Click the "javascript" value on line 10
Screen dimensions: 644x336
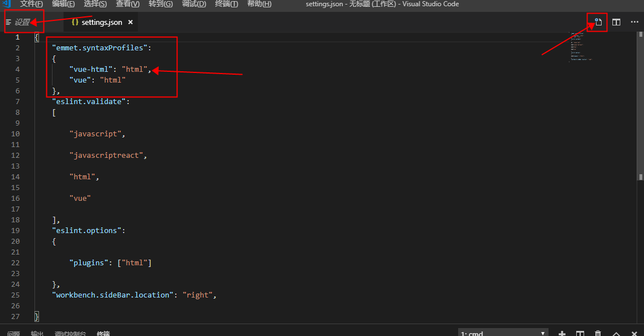[x=95, y=133]
